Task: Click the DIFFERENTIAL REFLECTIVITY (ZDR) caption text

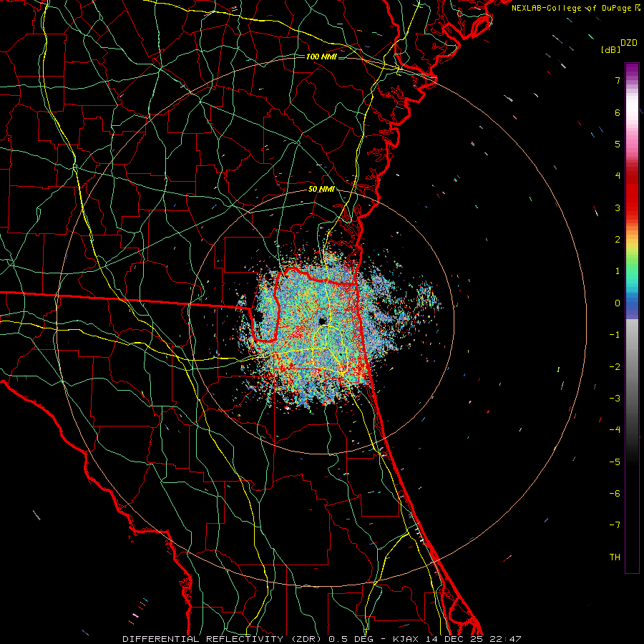Action: point(223,639)
